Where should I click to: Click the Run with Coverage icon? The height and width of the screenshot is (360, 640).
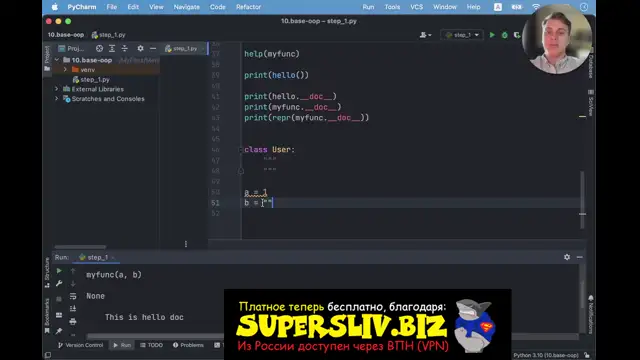click(x=517, y=35)
